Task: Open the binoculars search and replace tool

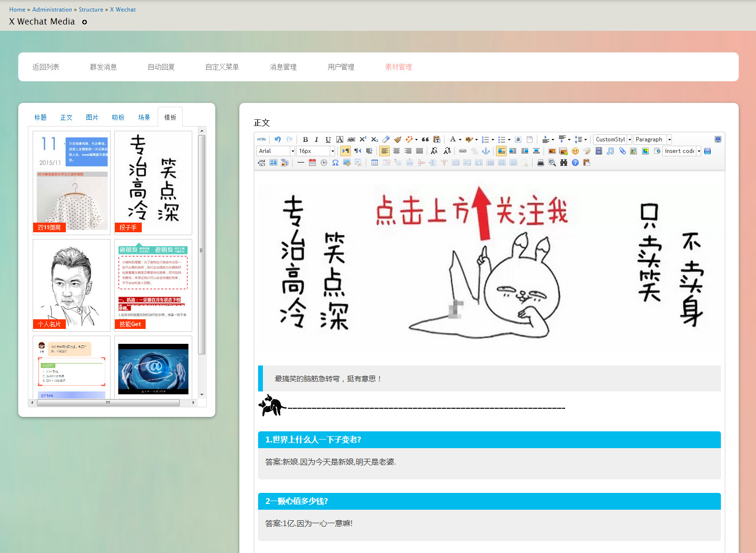Action: pos(563,163)
